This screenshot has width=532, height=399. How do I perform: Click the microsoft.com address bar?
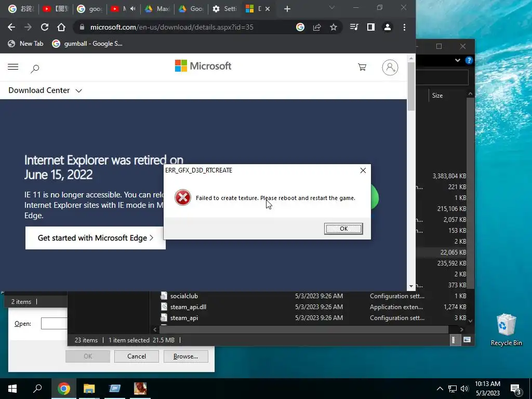(183, 27)
